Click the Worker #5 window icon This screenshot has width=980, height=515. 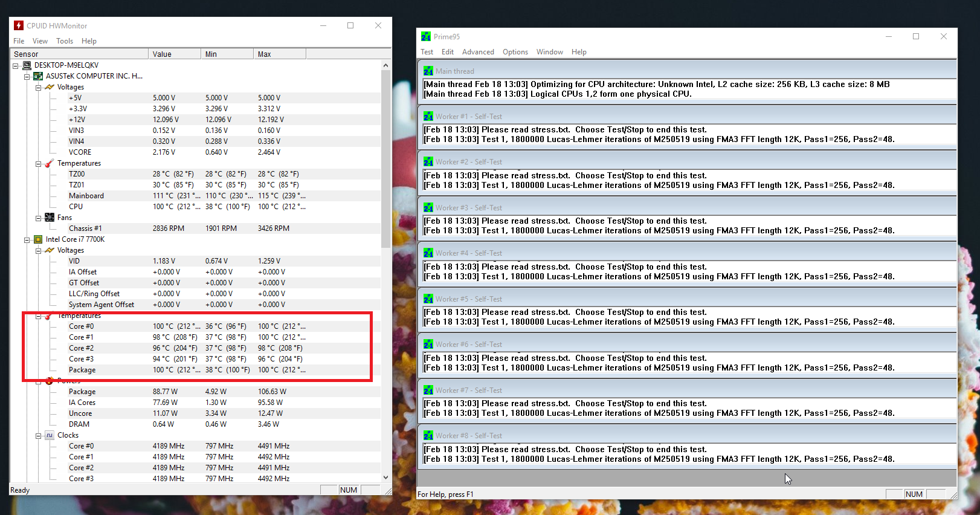click(x=428, y=299)
